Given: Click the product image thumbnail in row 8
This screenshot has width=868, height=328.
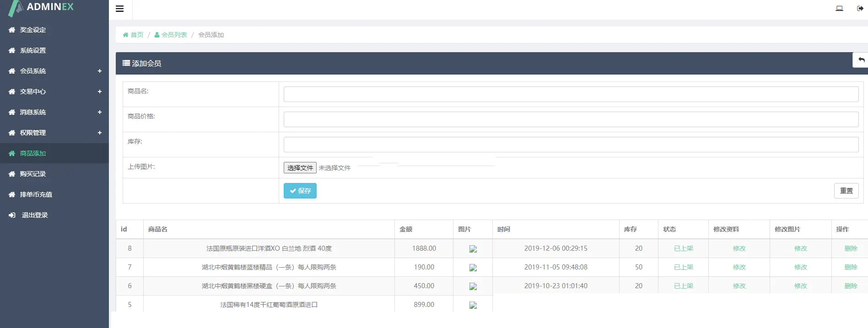Looking at the screenshot, I should [473, 249].
